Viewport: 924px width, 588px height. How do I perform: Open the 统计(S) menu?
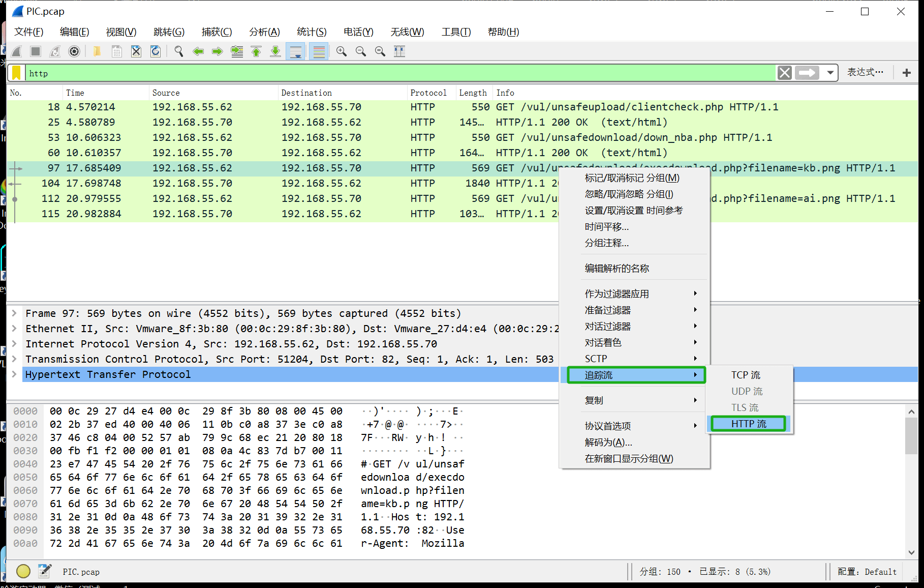pyautogui.click(x=312, y=32)
